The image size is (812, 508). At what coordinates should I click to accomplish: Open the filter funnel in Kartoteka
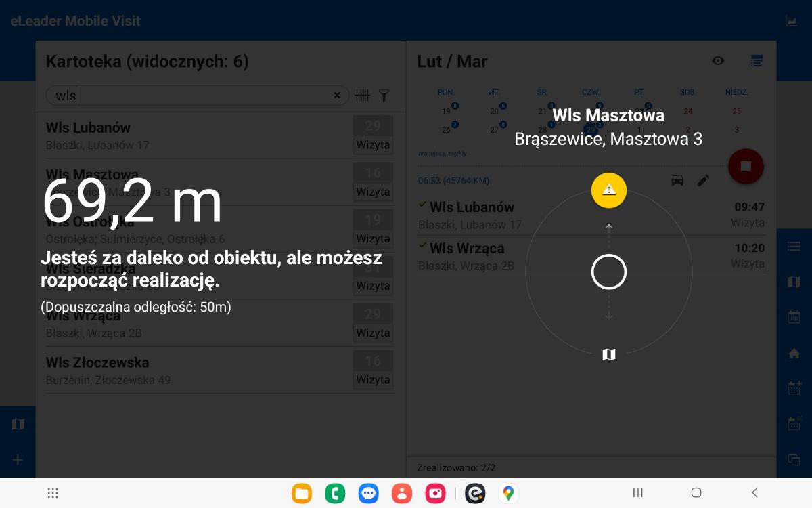(384, 96)
